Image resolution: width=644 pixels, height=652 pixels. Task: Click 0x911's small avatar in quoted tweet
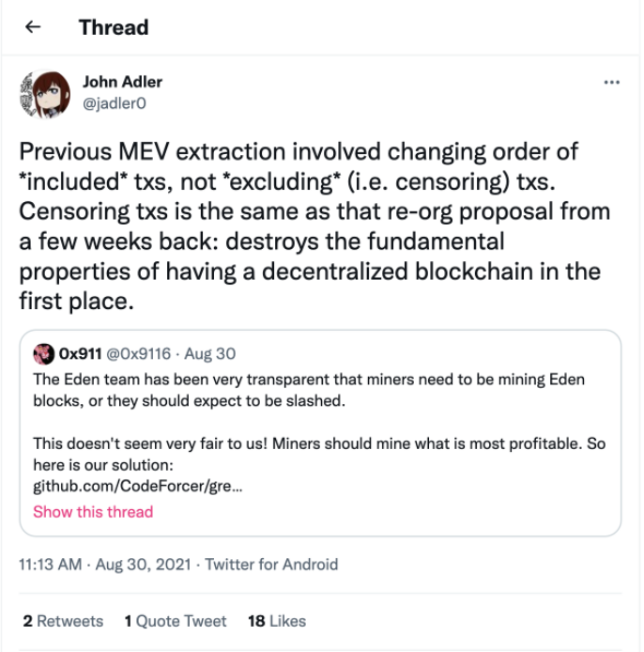pyautogui.click(x=44, y=354)
